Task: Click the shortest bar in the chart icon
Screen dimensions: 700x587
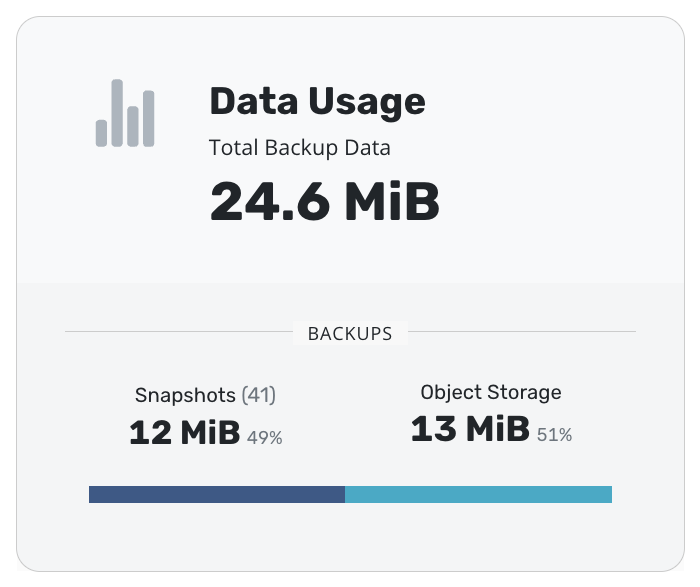Action: (x=101, y=133)
